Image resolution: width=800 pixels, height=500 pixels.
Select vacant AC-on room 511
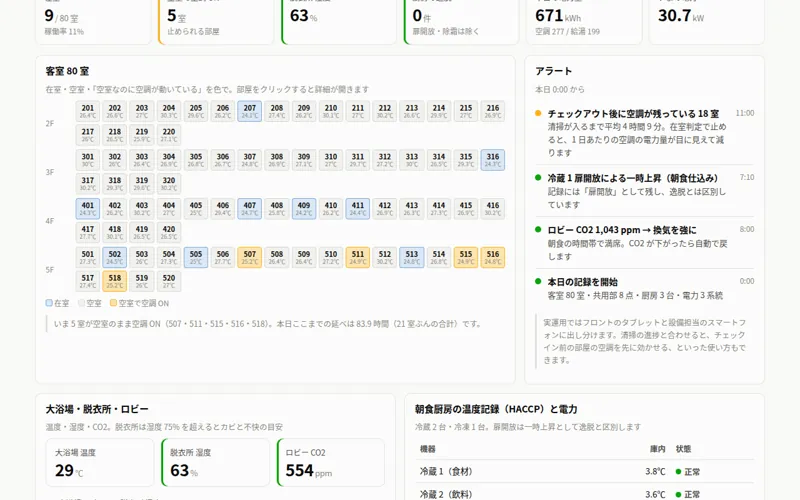tap(358, 258)
